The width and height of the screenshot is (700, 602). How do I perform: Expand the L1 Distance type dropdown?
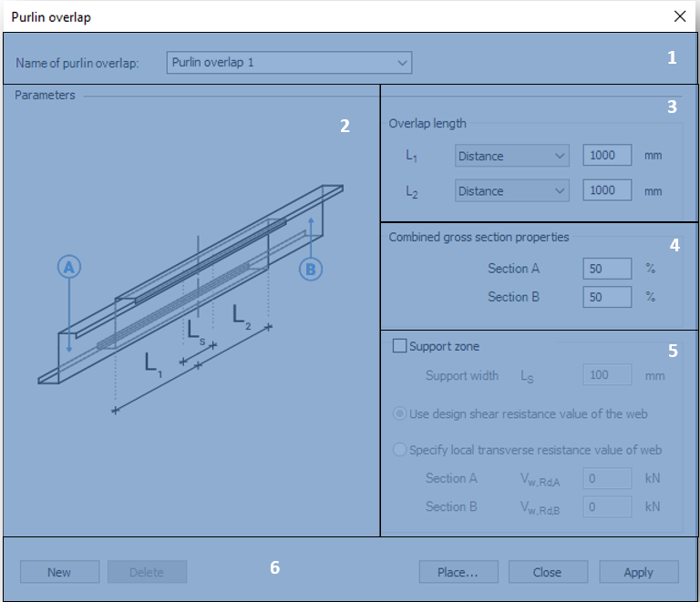coord(512,156)
